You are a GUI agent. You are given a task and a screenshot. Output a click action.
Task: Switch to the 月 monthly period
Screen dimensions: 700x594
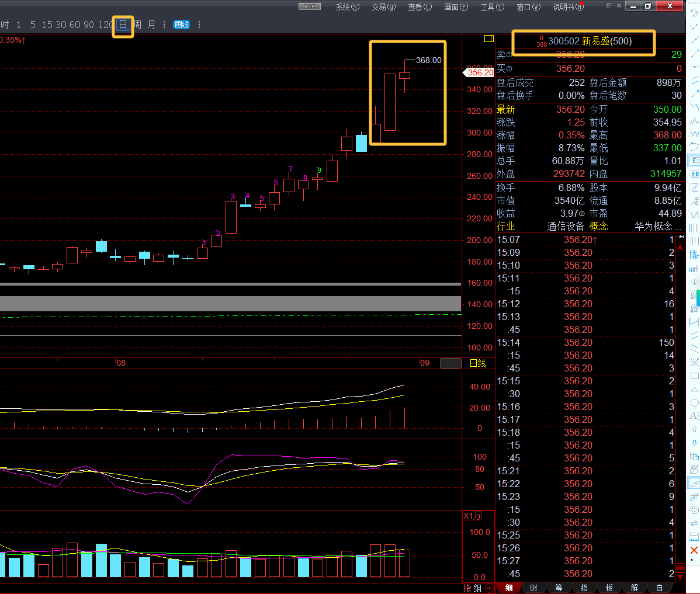click(x=151, y=25)
